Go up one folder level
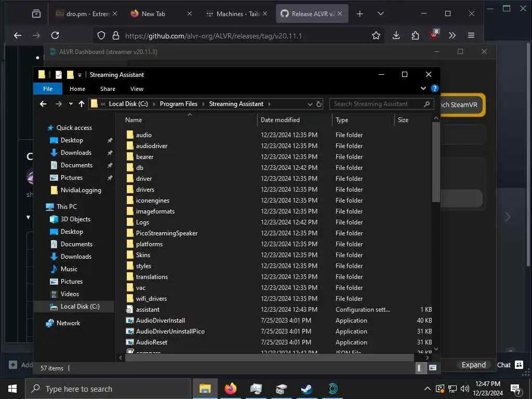This screenshot has width=532, height=399. pyautogui.click(x=82, y=104)
